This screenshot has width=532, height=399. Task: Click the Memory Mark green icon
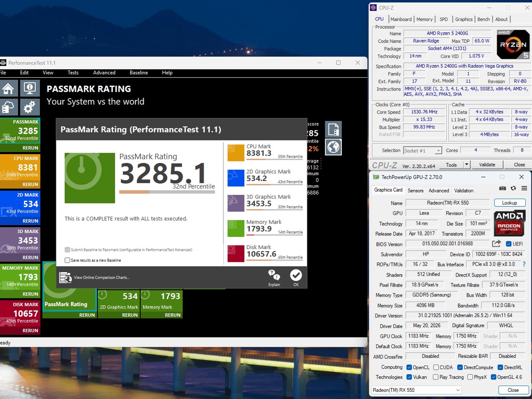point(236,228)
